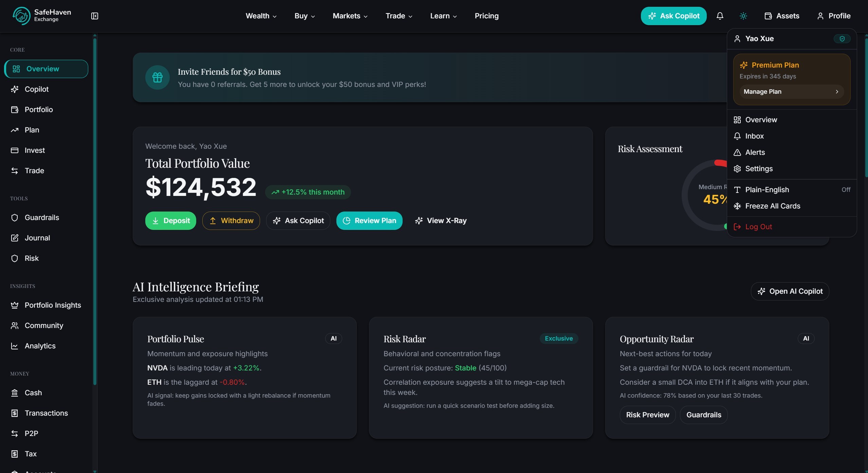The width and height of the screenshot is (868, 473).
Task: Open Manage Plan chevron row
Action: (x=791, y=92)
